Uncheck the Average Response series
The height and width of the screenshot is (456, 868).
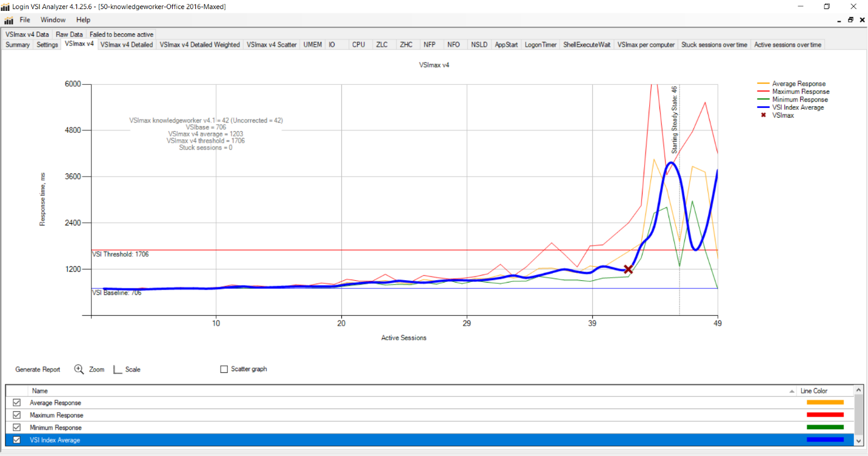click(x=17, y=403)
